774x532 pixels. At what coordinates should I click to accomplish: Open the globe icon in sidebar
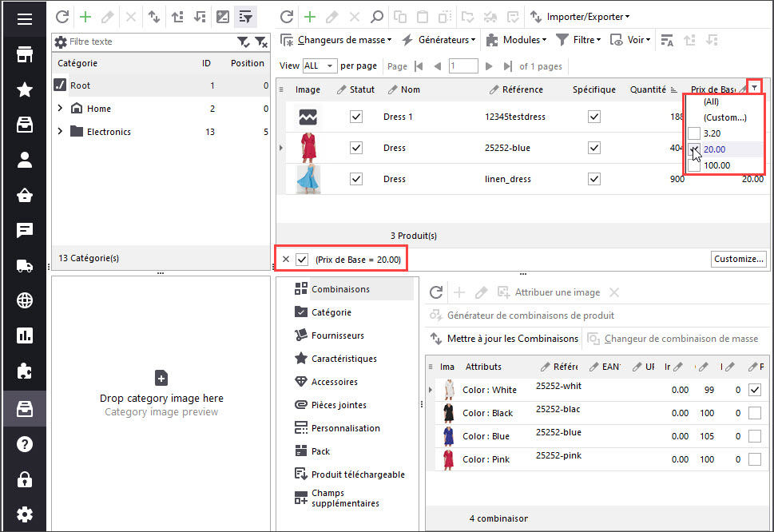[x=24, y=300]
